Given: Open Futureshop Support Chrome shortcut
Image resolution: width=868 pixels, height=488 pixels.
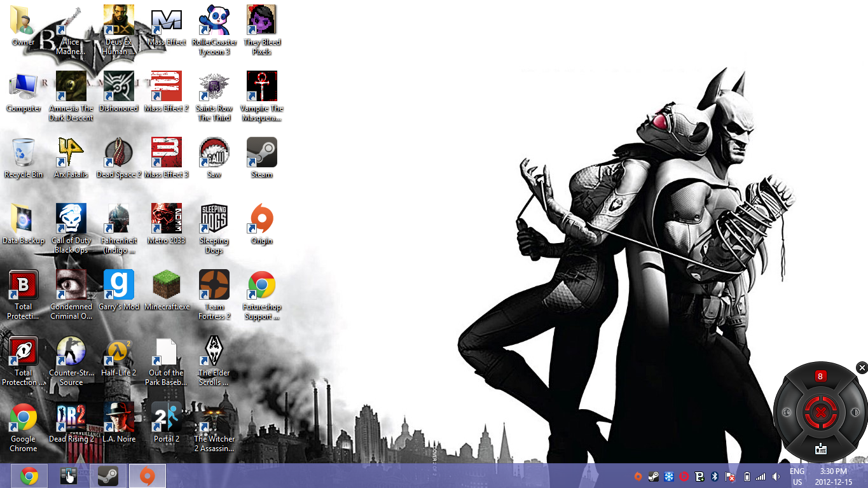Looking at the screenshot, I should pyautogui.click(x=262, y=295).
